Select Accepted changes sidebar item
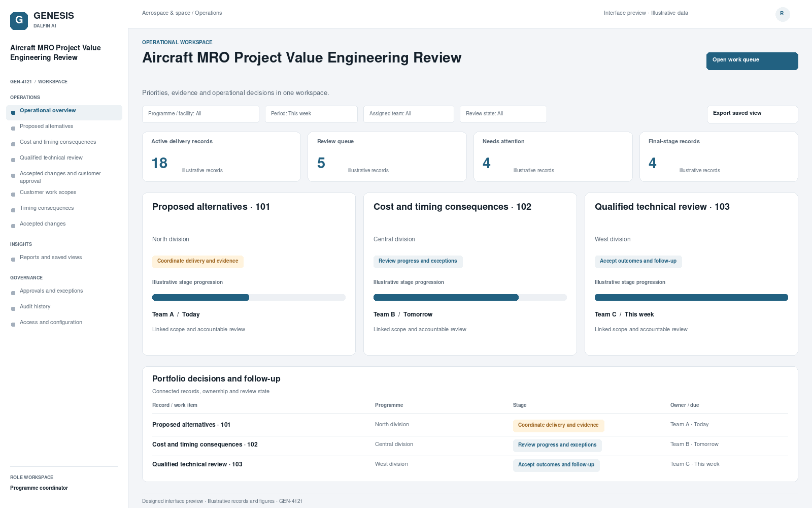Image resolution: width=812 pixels, height=508 pixels. (x=43, y=224)
